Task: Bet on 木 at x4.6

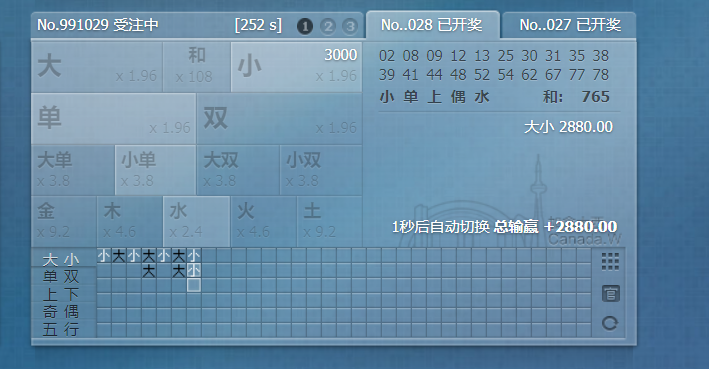Action: [x=130, y=222]
